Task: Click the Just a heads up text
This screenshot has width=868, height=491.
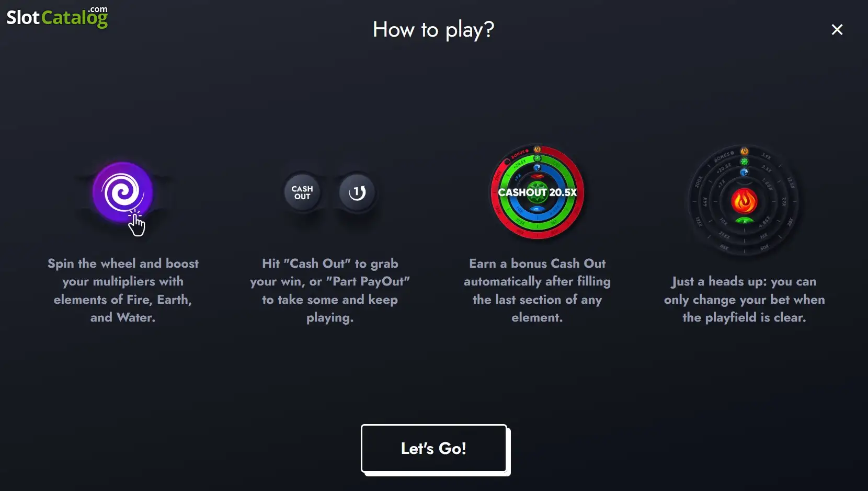Action: tap(744, 299)
